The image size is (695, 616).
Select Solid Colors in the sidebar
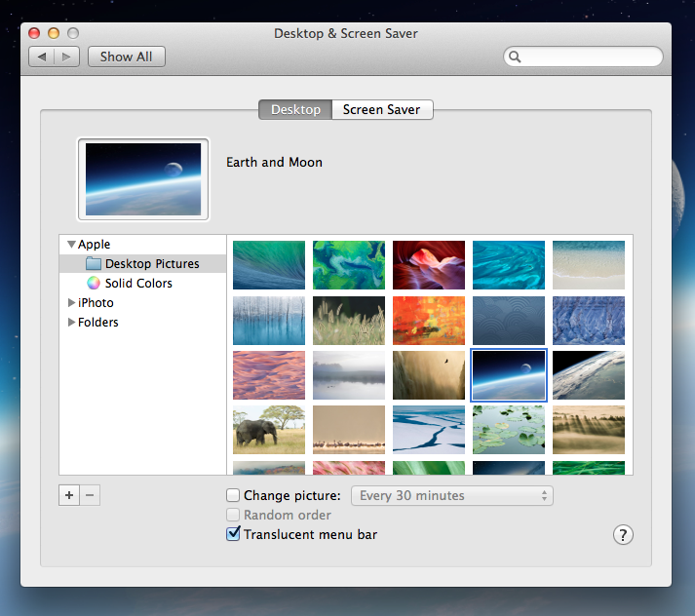[142, 284]
